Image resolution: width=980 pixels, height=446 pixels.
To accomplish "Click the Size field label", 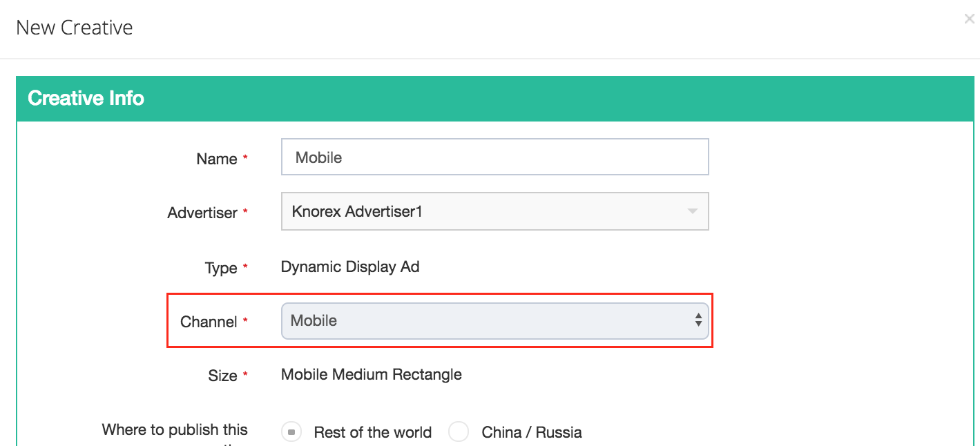I will pyautogui.click(x=222, y=376).
